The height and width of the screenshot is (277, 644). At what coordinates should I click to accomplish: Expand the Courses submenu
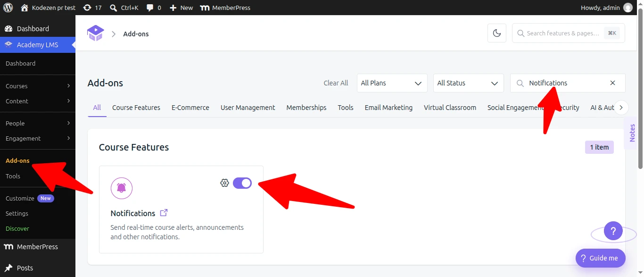click(38, 86)
